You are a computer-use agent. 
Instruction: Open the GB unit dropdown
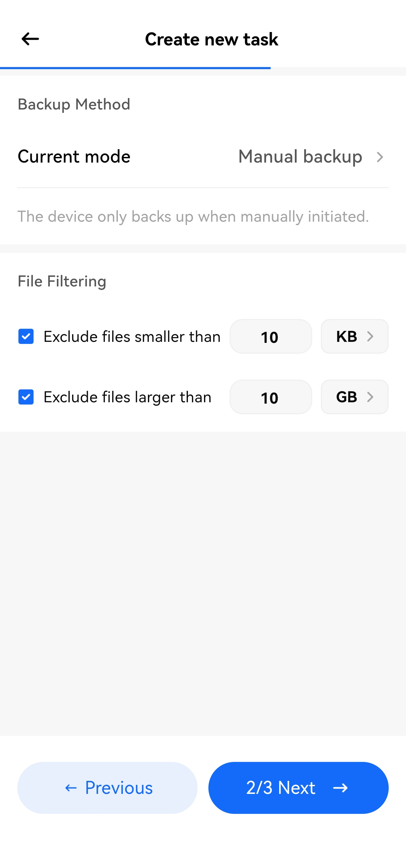tap(354, 397)
